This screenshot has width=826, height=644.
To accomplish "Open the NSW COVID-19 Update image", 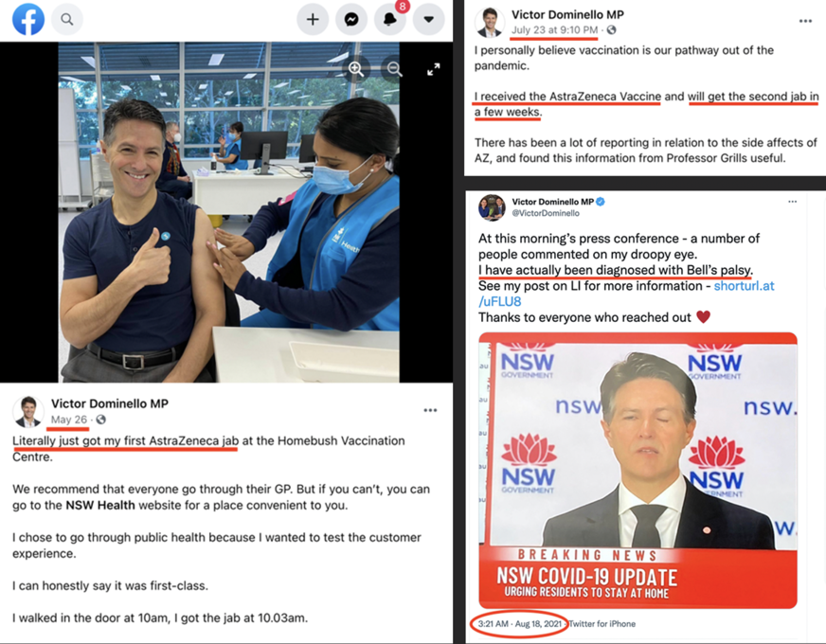I will (637, 471).
